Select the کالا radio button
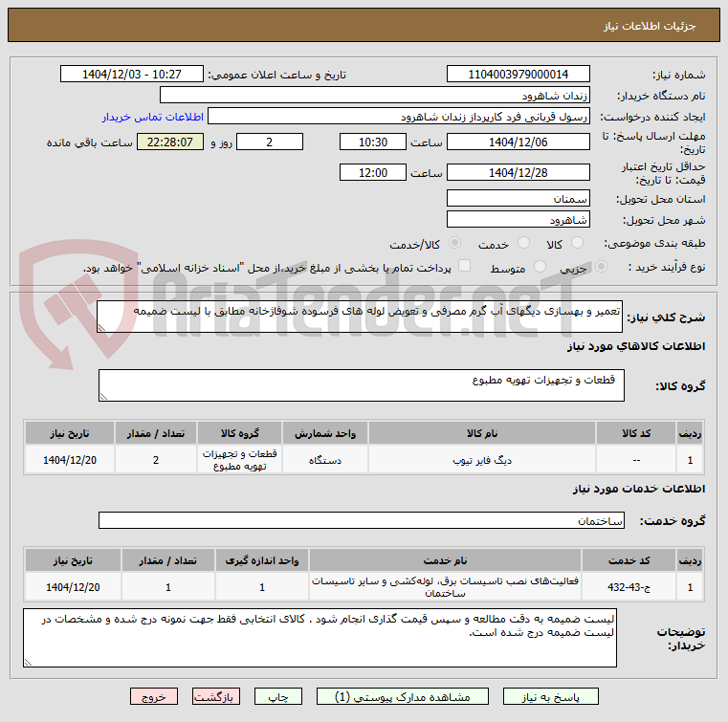 pyautogui.click(x=577, y=243)
